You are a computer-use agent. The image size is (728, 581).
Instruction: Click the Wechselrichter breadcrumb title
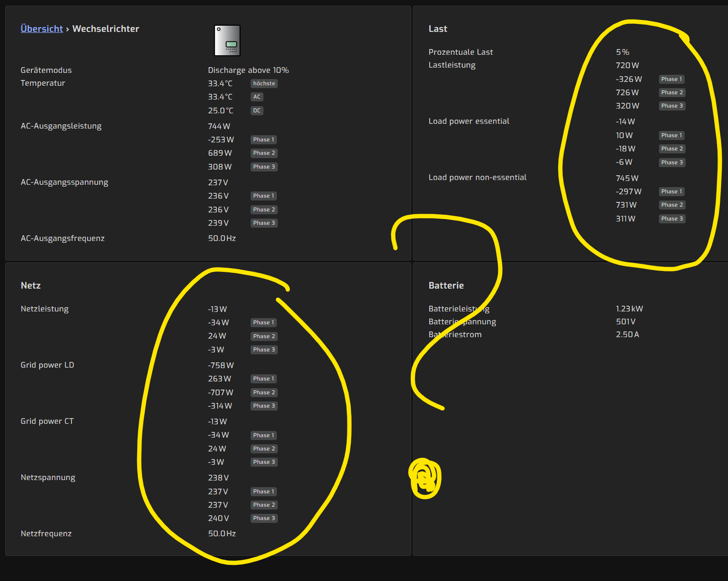[x=106, y=29]
